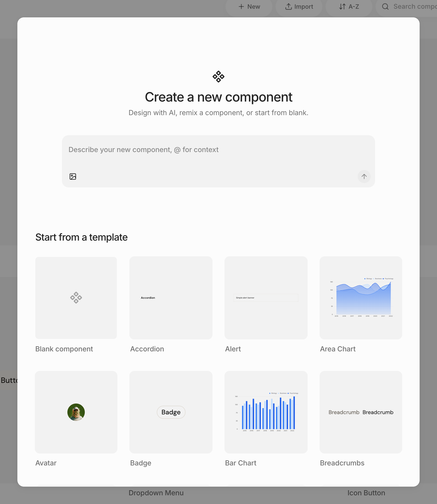Click the 'Area Chart' template label

tap(338, 349)
